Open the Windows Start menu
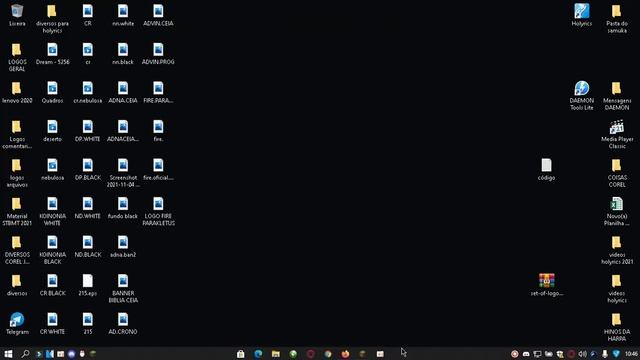640x360 pixels. click(8, 354)
